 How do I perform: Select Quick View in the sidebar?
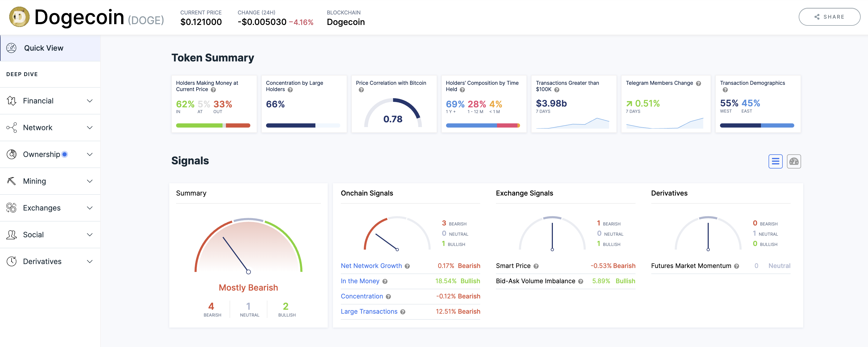pyautogui.click(x=50, y=48)
